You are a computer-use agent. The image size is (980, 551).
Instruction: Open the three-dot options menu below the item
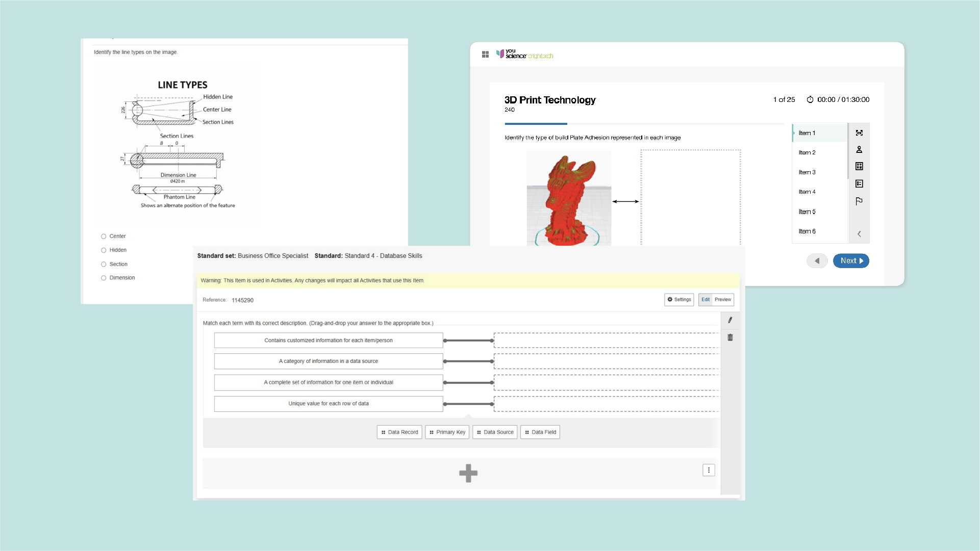pos(709,470)
